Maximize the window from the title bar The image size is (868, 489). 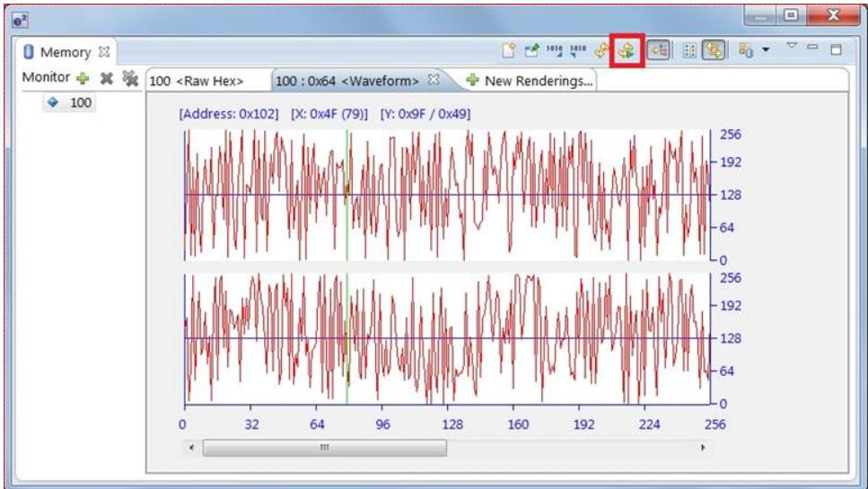coord(792,15)
